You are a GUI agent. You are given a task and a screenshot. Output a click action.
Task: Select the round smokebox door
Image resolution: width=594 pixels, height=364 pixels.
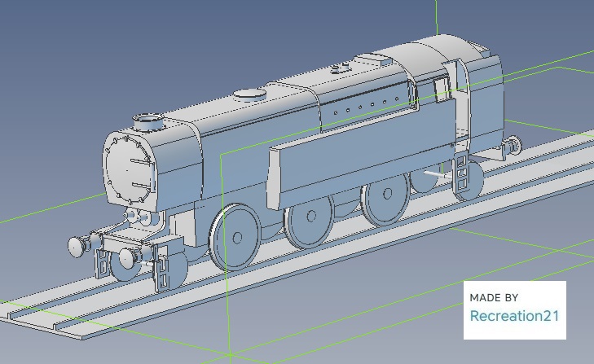pyautogui.click(x=130, y=171)
